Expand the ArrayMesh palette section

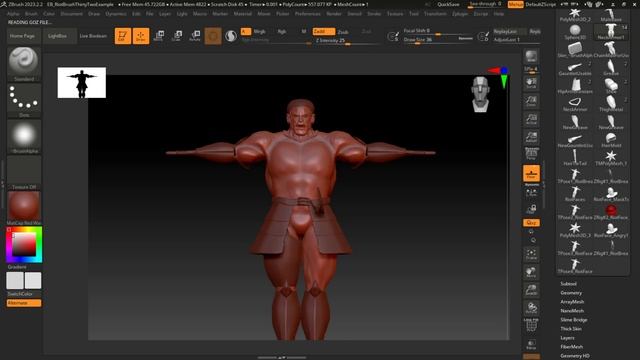(x=572, y=302)
